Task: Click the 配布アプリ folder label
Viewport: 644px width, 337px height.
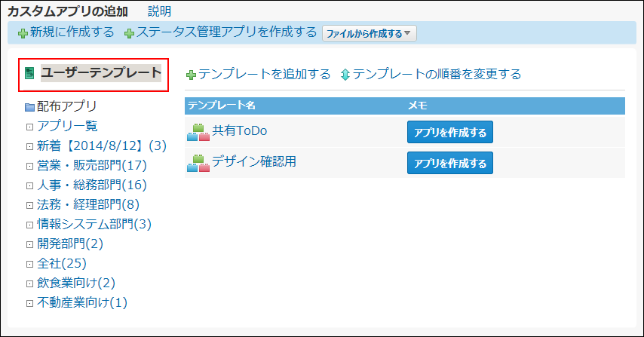Action: [x=67, y=106]
